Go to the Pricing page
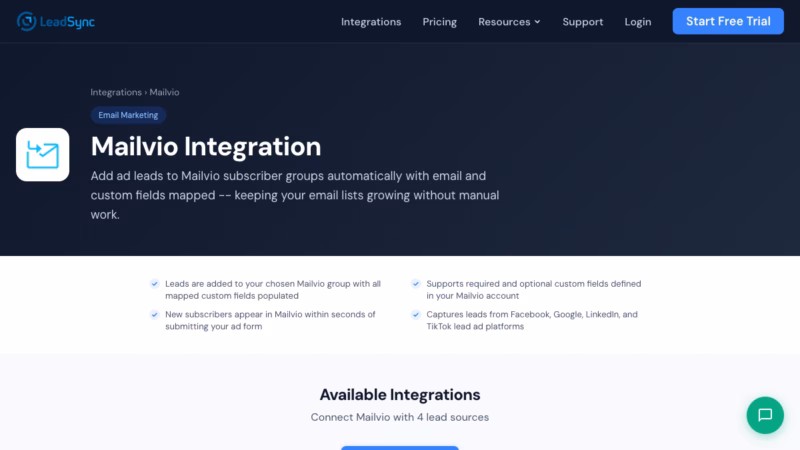The width and height of the screenshot is (800, 450). click(439, 22)
